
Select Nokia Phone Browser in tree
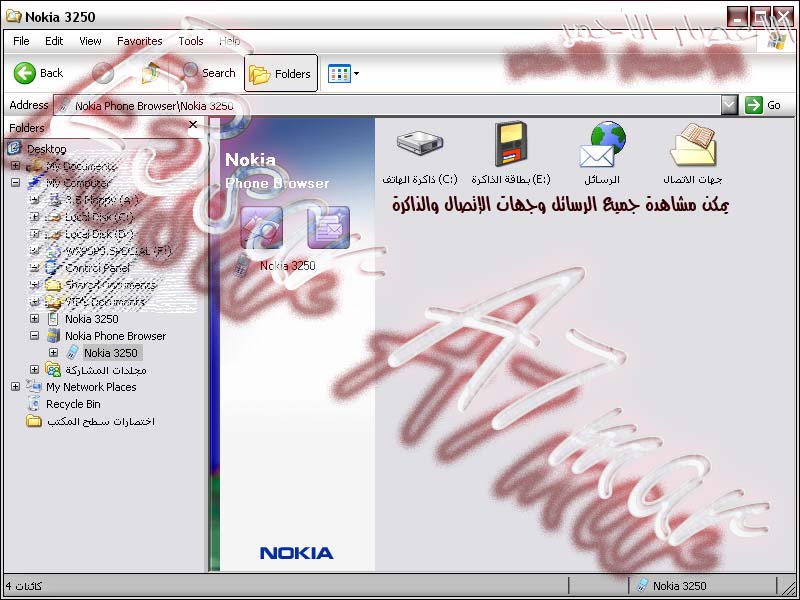115,336
